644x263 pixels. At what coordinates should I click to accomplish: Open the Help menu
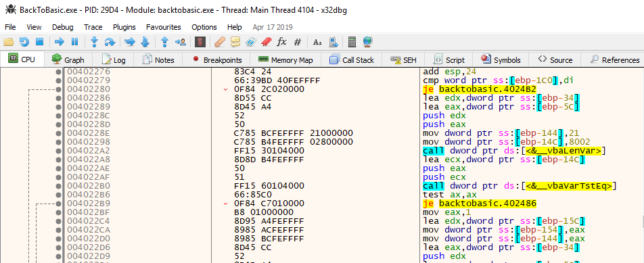[x=235, y=27]
